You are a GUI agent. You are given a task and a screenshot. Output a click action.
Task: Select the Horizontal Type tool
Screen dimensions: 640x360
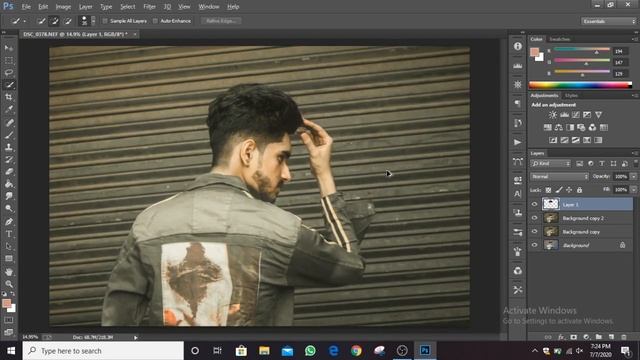point(9,234)
